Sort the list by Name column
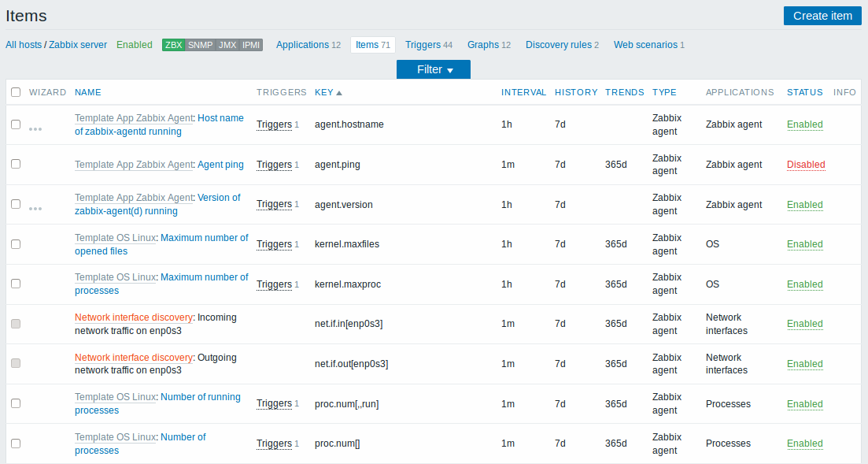Viewport: 868px width, 464px height. click(88, 93)
